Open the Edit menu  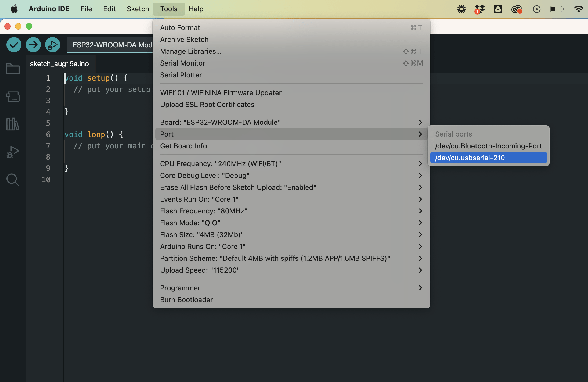tap(109, 9)
